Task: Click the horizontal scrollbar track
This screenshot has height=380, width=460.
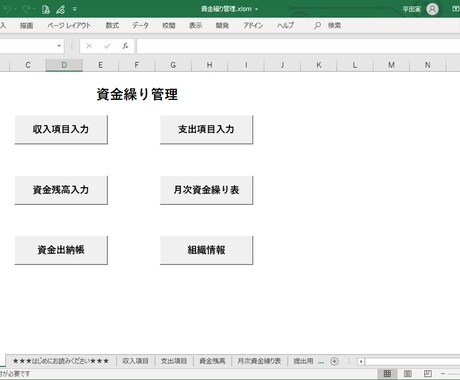Action: click(x=413, y=361)
